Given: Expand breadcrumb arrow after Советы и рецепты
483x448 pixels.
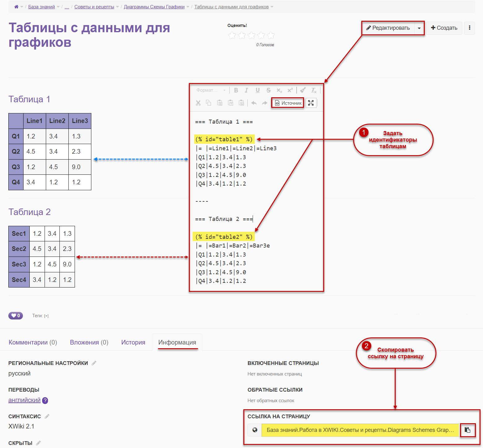Looking at the screenshot, I should click(x=117, y=7).
